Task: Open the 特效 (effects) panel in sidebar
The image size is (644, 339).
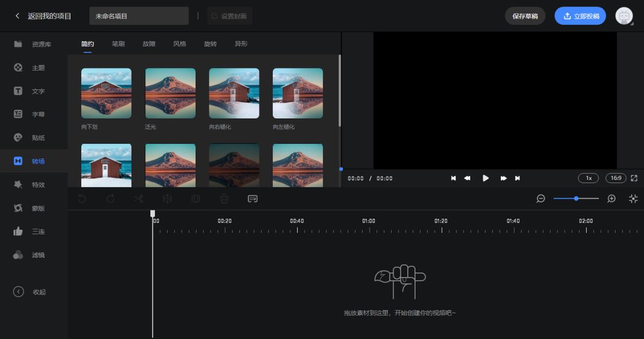Action: (34, 184)
